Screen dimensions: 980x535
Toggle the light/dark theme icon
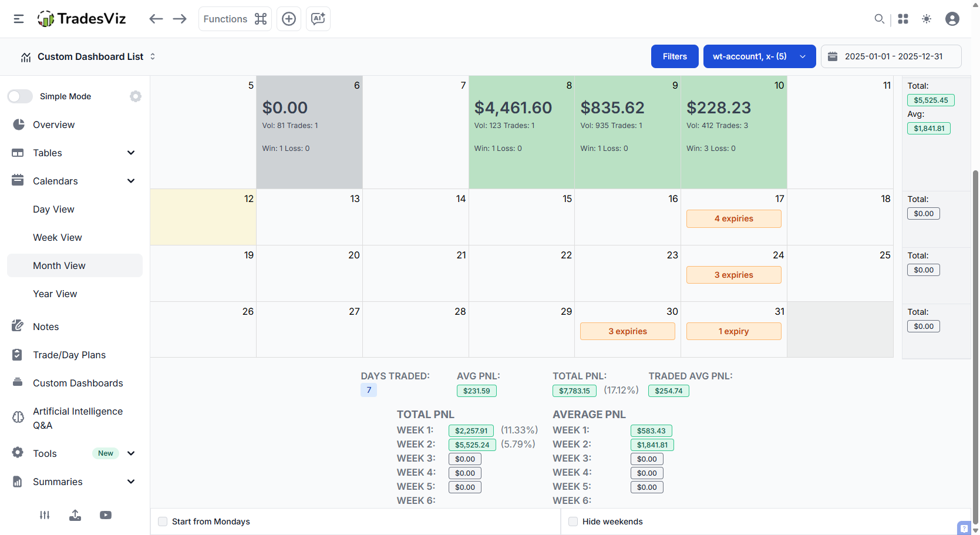coord(927,19)
